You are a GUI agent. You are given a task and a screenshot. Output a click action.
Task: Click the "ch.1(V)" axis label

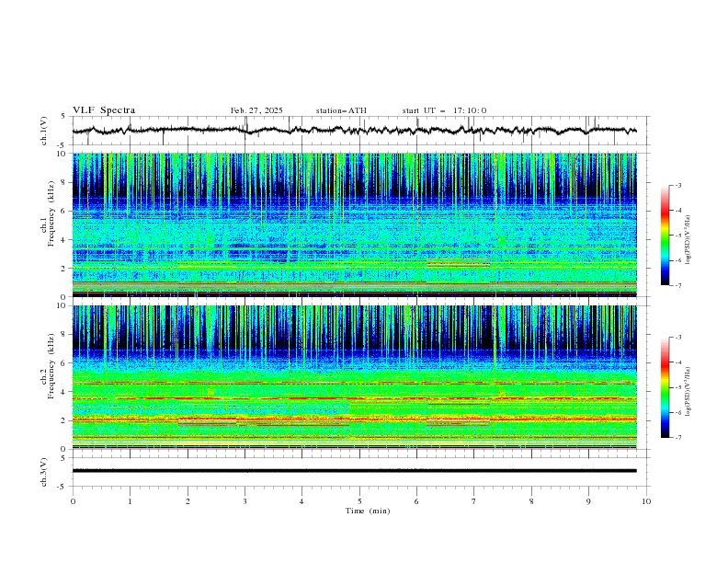(x=44, y=131)
